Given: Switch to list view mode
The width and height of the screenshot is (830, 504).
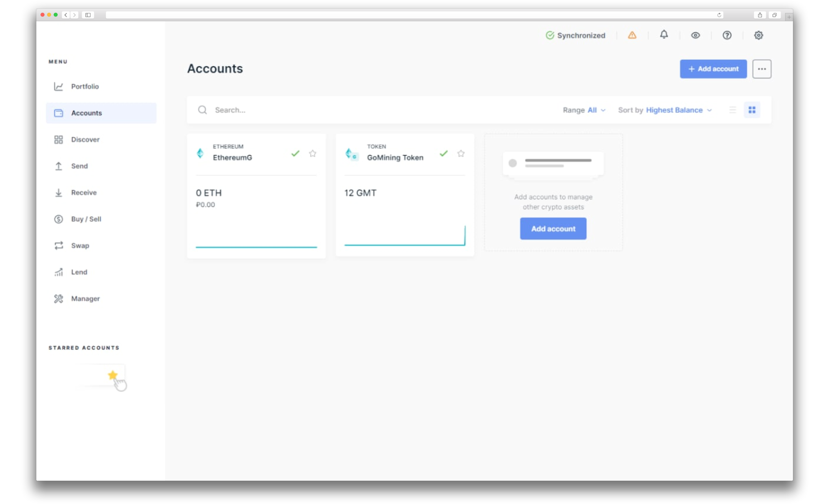Looking at the screenshot, I should (732, 110).
